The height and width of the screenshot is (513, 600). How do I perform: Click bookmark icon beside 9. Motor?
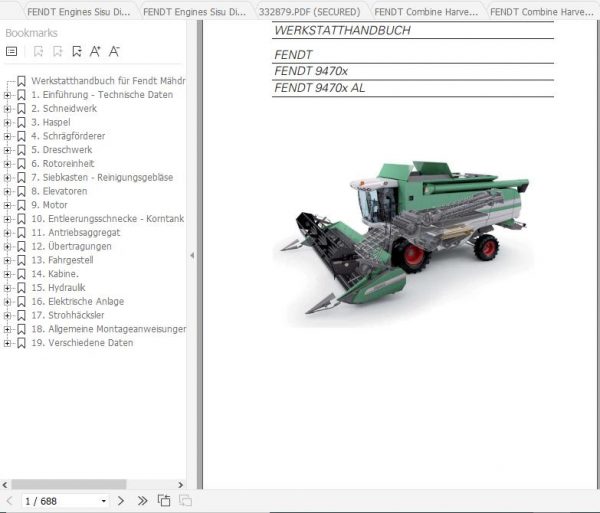[21, 205]
